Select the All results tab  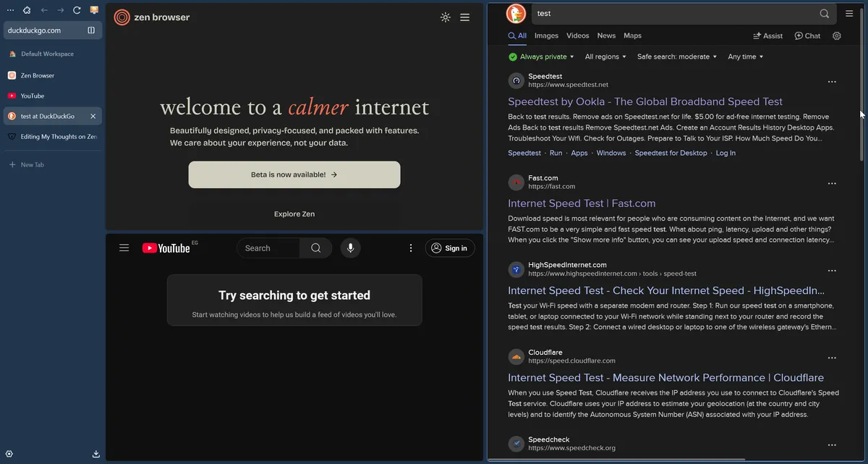[517, 35]
